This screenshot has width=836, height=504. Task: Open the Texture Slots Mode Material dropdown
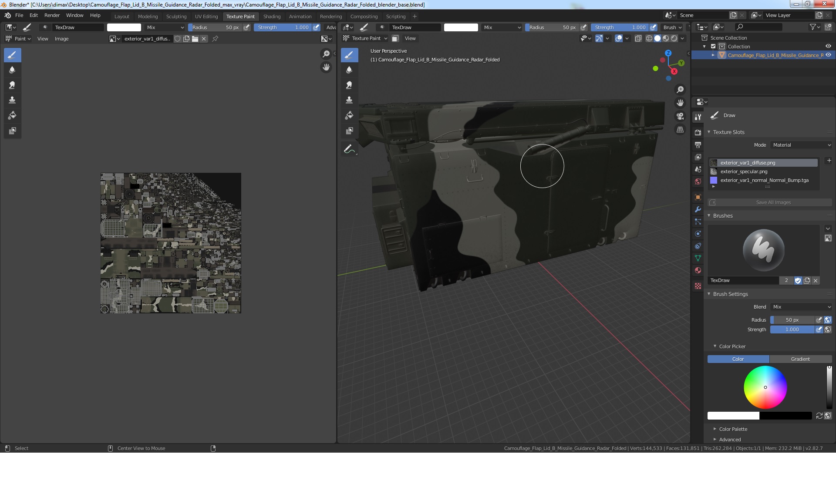pos(801,145)
